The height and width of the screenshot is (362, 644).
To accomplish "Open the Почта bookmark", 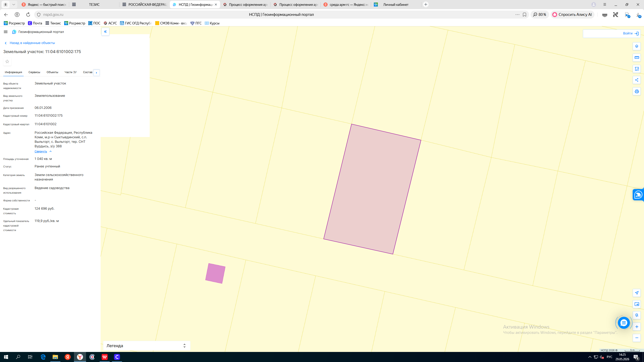I will pos(35,23).
